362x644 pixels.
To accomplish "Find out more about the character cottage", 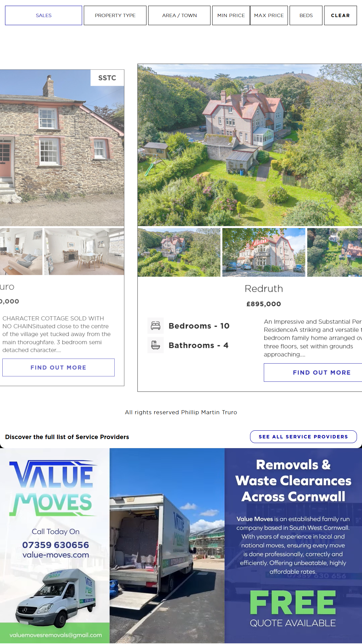I will 58,368.
